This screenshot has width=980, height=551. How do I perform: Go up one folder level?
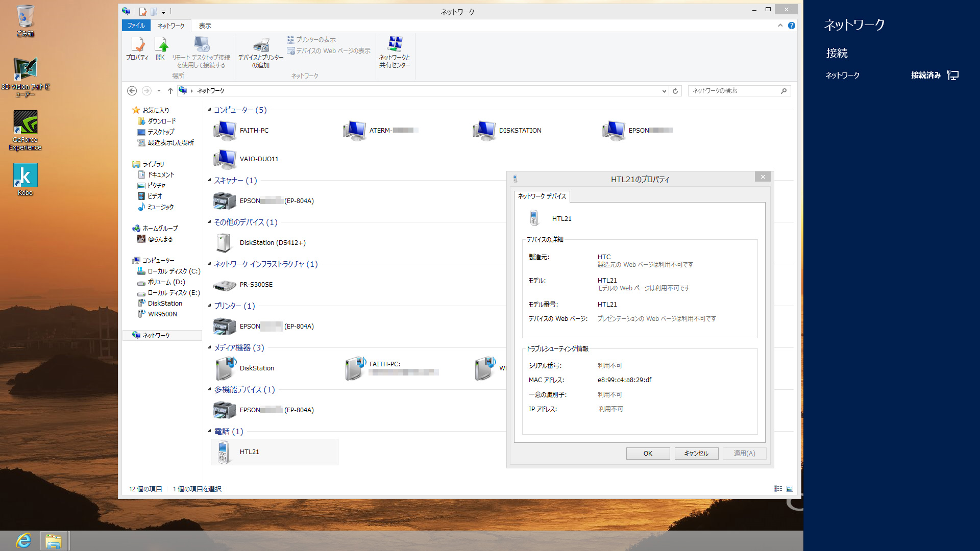[x=170, y=91]
